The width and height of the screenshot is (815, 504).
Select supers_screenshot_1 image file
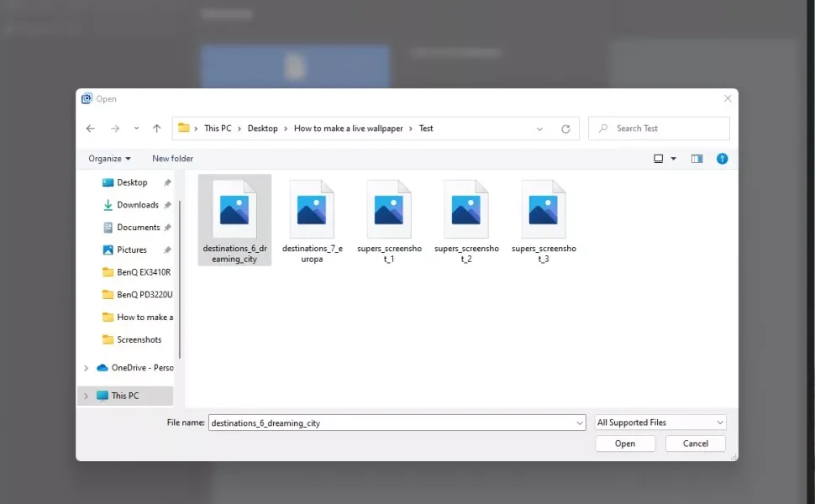pos(389,220)
